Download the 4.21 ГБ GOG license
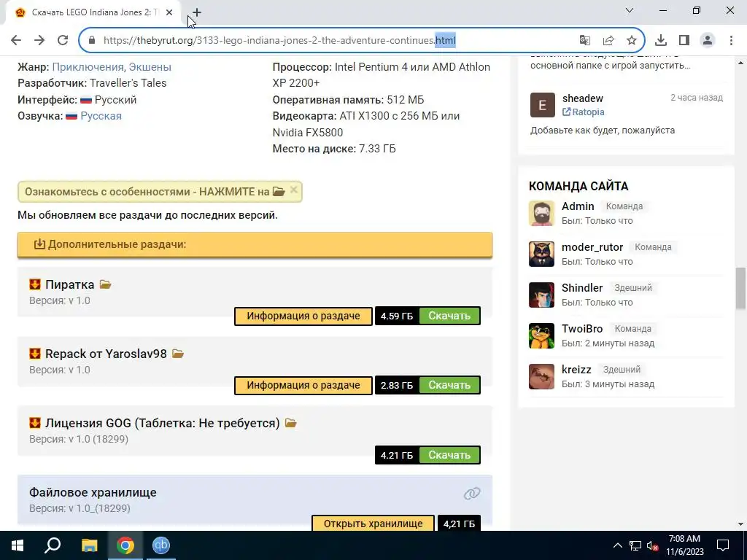The height and width of the screenshot is (560, 747). click(x=449, y=455)
